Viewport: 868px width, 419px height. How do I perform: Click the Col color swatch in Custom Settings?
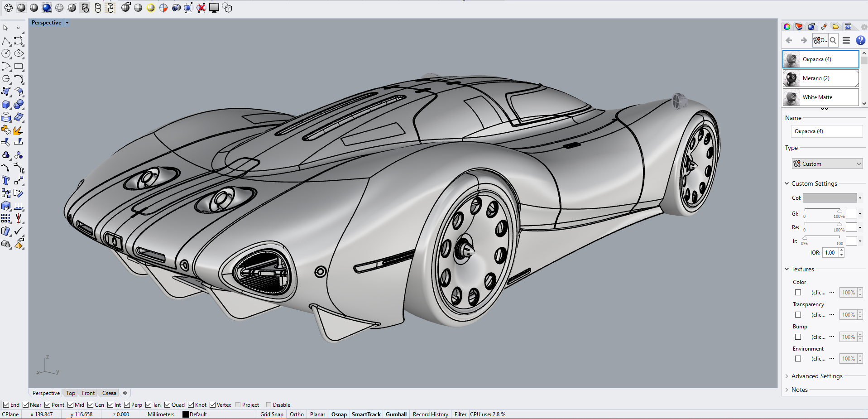[x=830, y=198]
